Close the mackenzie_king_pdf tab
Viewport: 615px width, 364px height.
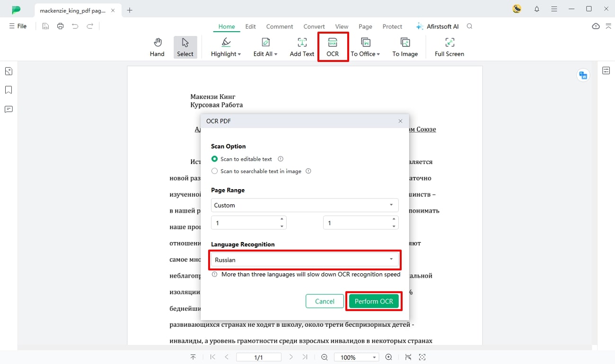tap(114, 10)
